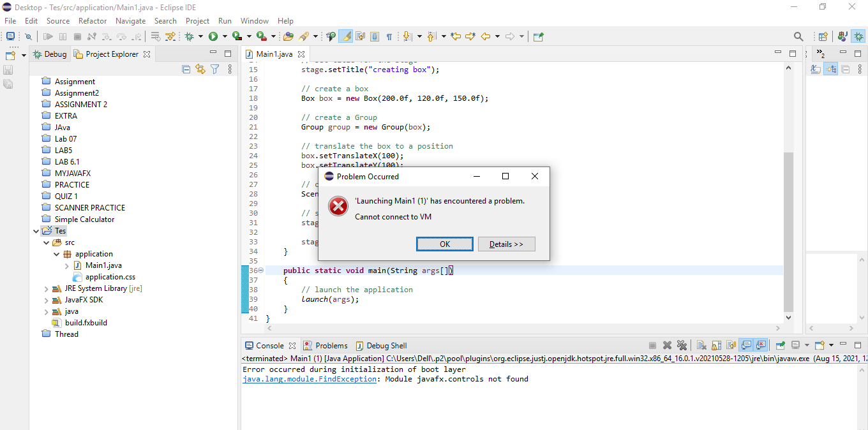The image size is (868, 430).
Task: Click the Last Edit Location icon
Action: [x=456, y=37]
